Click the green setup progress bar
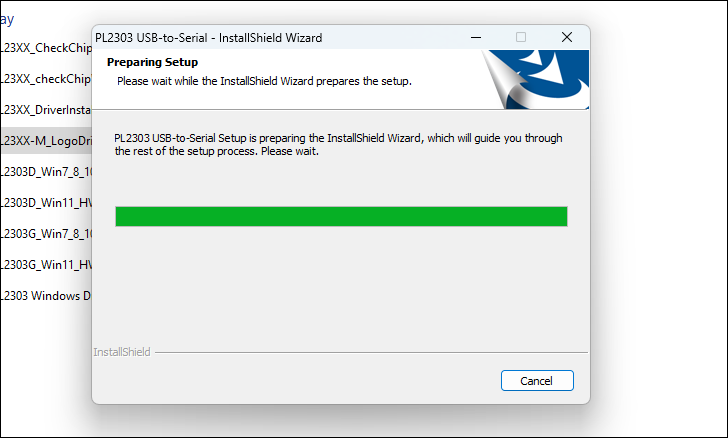This screenshot has width=728, height=438. [341, 217]
